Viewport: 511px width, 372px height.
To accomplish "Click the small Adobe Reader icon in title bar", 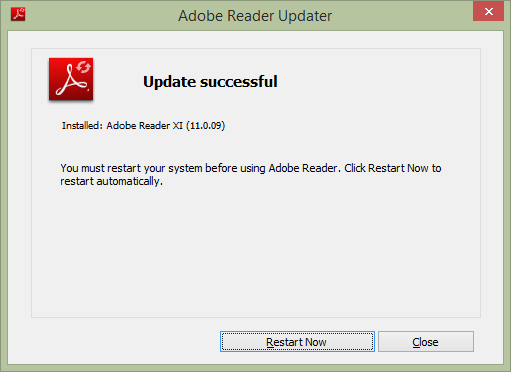I will (x=18, y=14).
